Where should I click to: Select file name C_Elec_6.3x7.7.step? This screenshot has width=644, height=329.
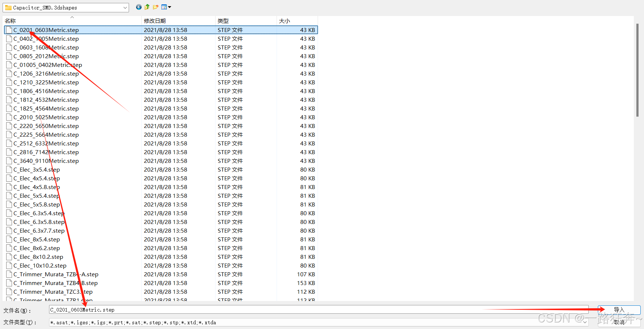point(39,231)
